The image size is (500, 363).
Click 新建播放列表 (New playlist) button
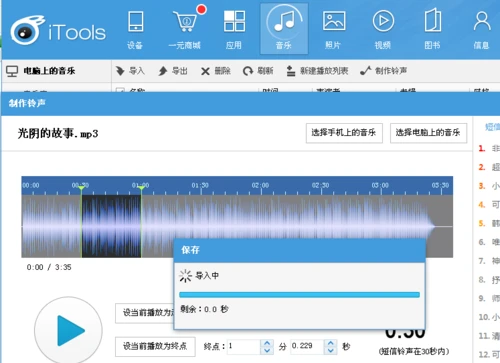tap(317, 71)
